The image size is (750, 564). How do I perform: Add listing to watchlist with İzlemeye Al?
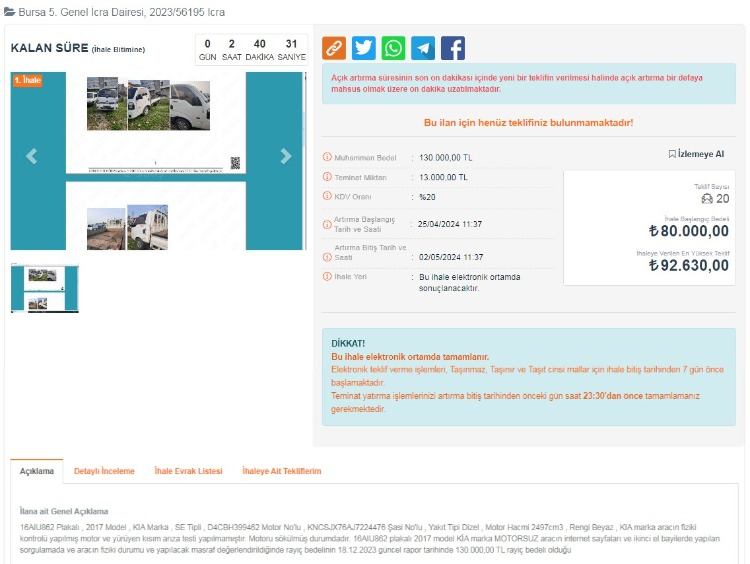(x=696, y=154)
